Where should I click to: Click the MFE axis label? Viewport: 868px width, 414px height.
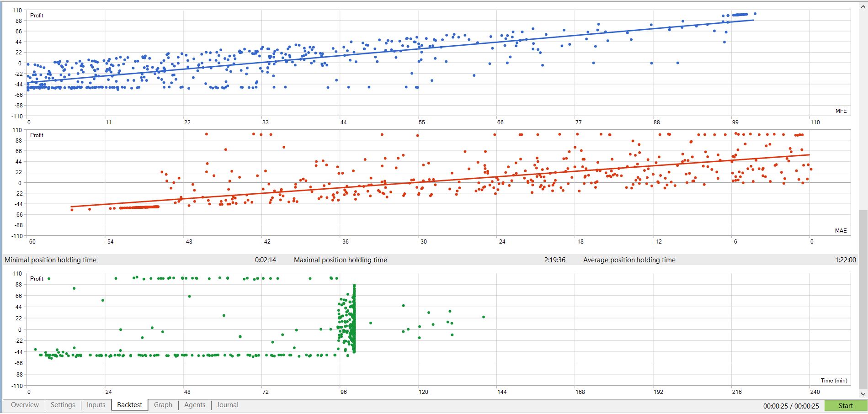(x=841, y=111)
